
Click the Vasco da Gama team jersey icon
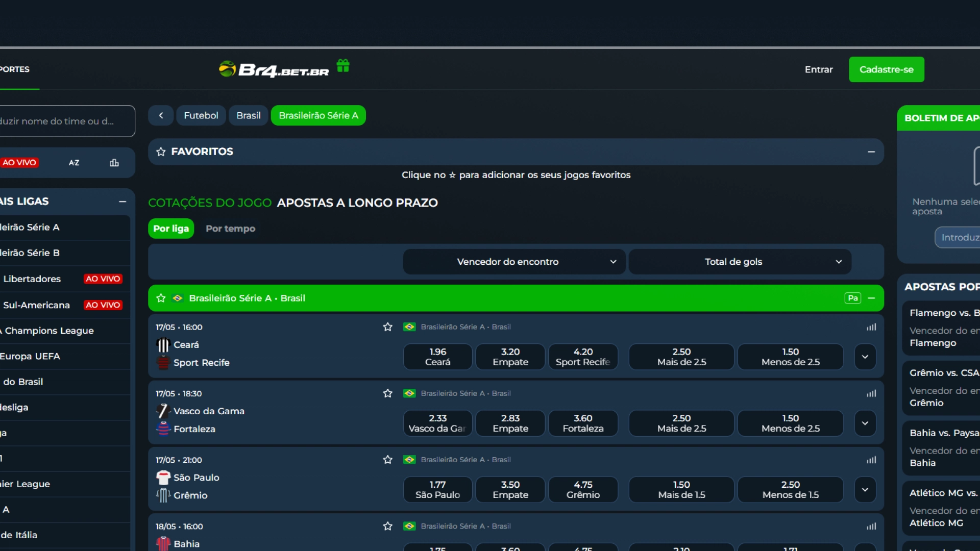pyautogui.click(x=163, y=411)
